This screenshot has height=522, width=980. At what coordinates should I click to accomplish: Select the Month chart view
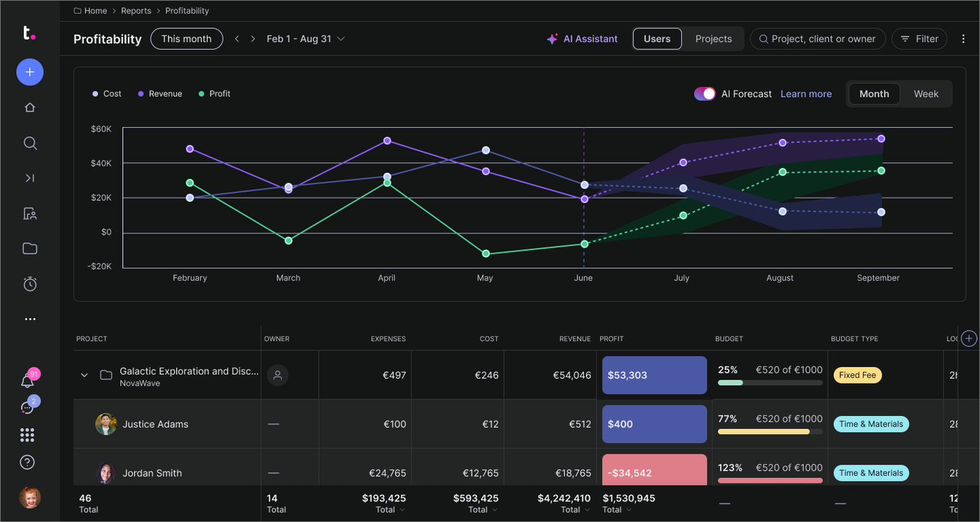point(874,94)
